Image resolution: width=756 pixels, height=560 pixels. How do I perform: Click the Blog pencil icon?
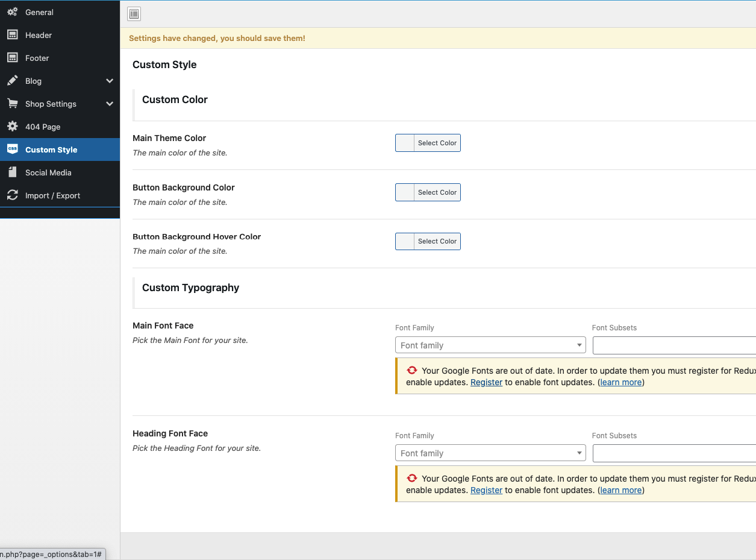point(12,81)
